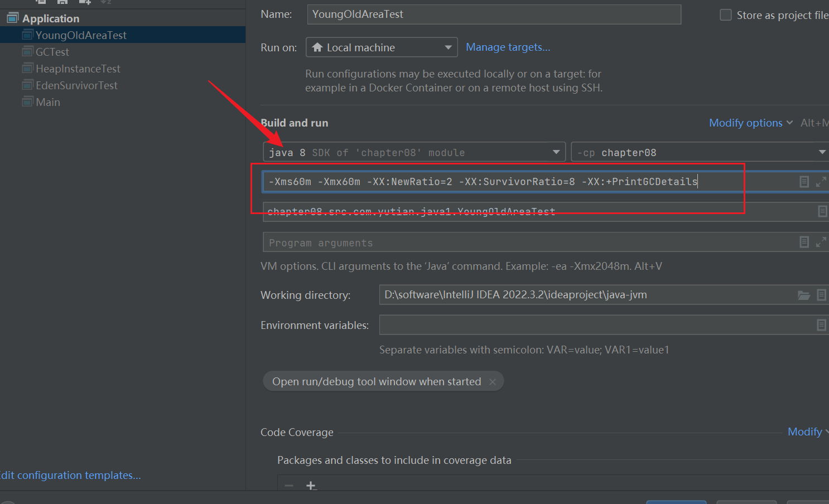
Task: Select GCTest run configuration
Action: tap(52, 52)
